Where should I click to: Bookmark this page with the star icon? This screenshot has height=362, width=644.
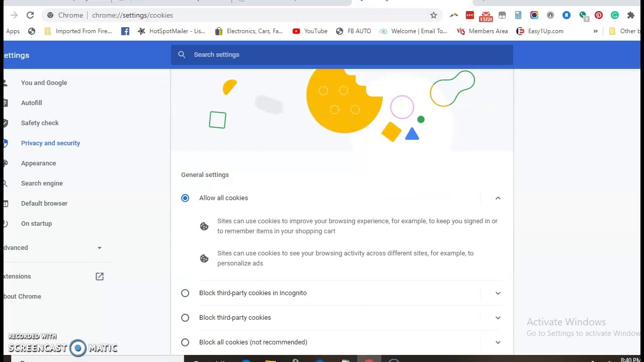pyautogui.click(x=434, y=15)
